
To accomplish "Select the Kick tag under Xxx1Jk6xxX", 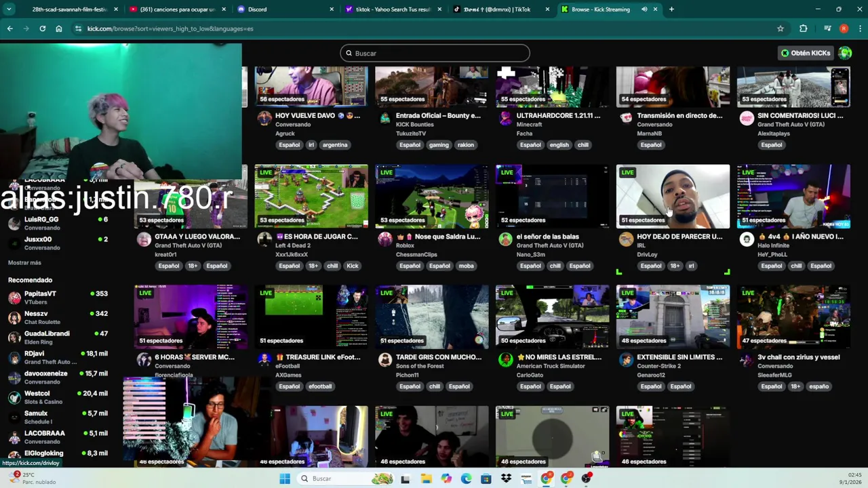I will [x=353, y=266].
